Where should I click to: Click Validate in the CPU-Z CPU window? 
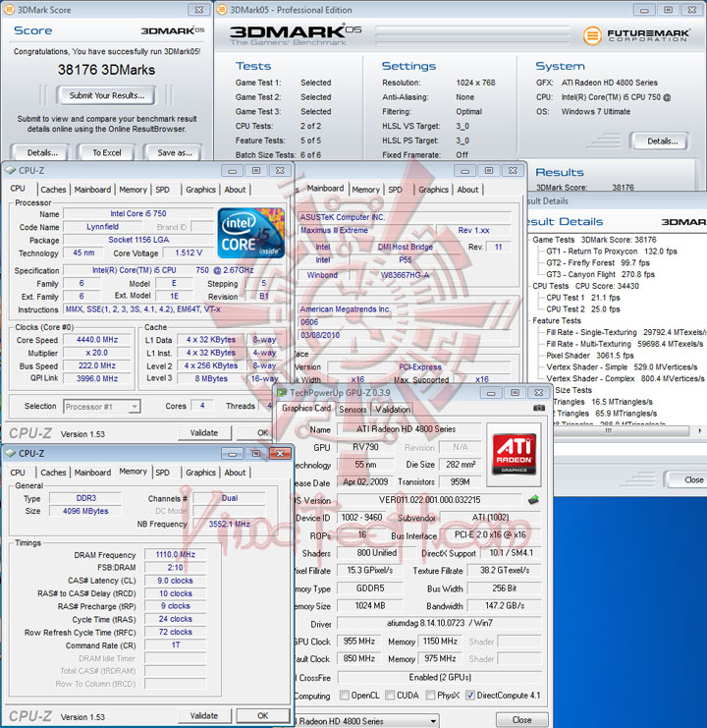204,432
